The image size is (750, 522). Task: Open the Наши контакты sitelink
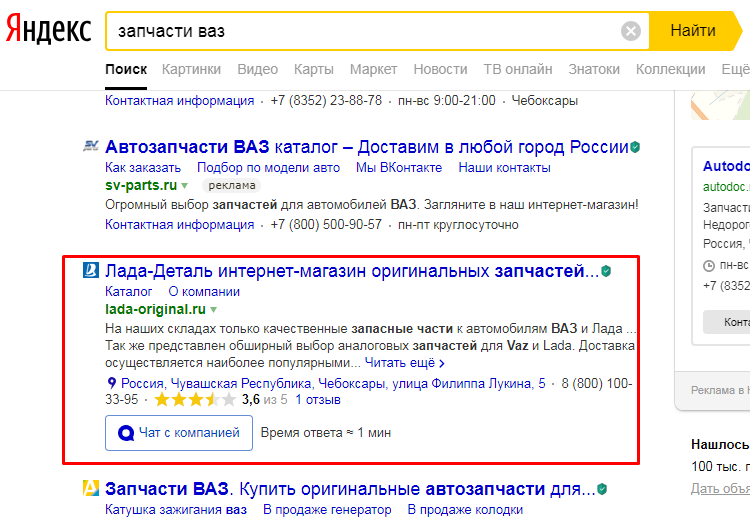pyautogui.click(x=504, y=168)
